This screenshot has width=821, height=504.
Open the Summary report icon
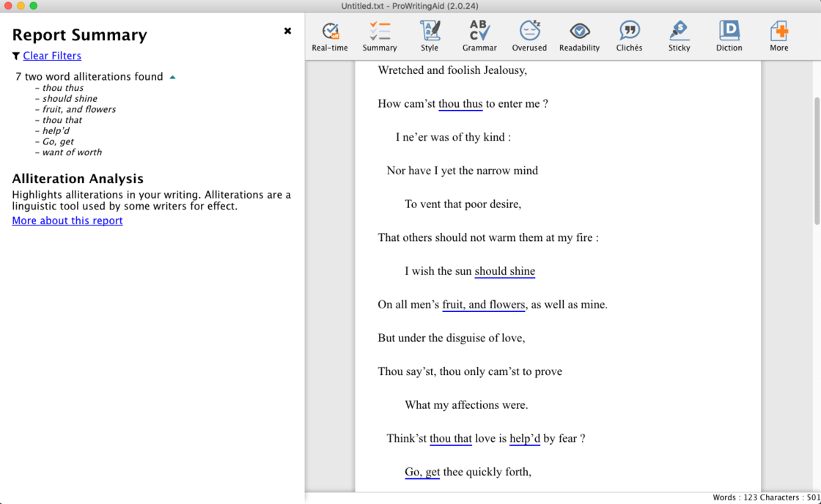[x=380, y=36]
